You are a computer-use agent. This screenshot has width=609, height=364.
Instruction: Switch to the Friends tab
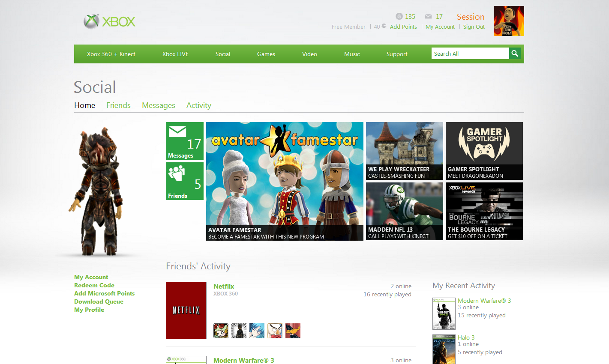(118, 105)
